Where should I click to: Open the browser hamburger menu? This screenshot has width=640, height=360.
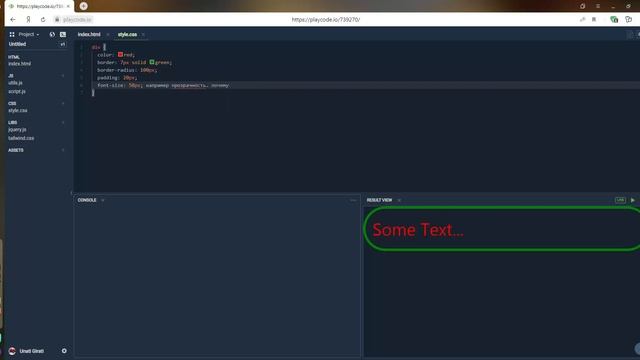[598, 6]
